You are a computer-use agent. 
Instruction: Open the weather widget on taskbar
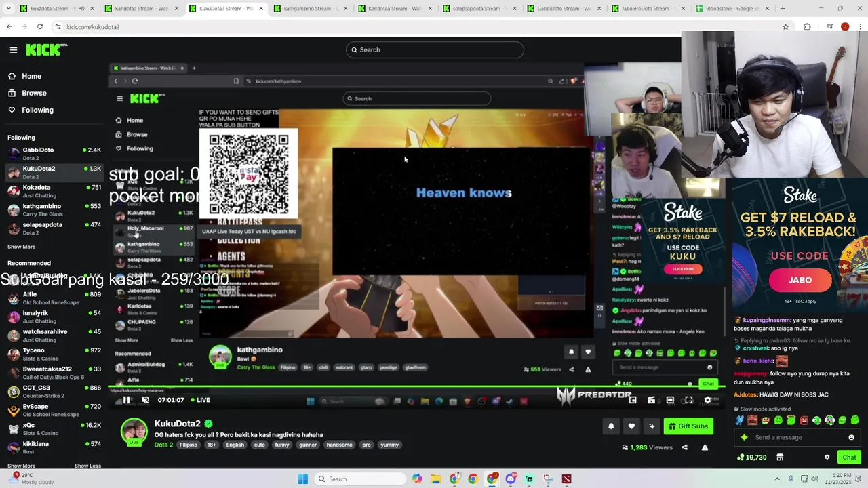click(x=31, y=479)
